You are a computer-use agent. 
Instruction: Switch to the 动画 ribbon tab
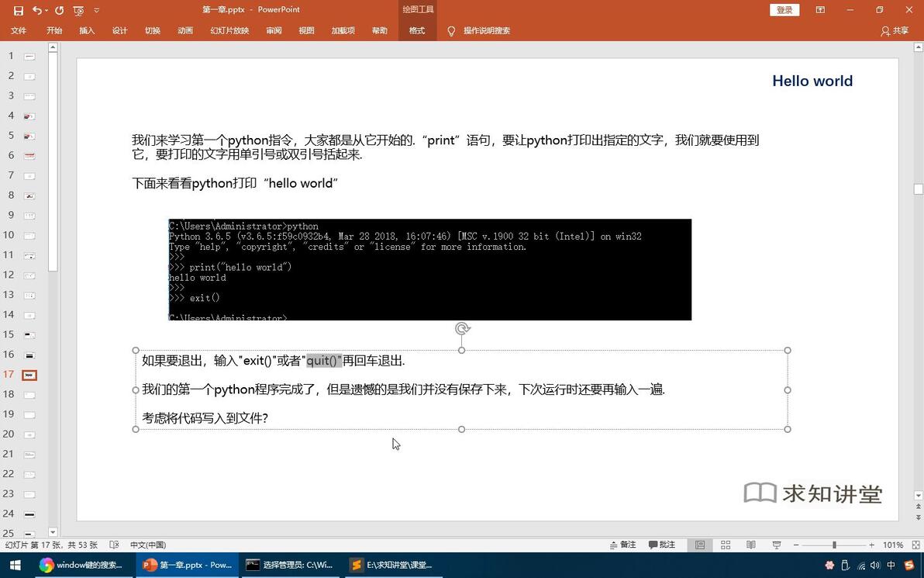[x=185, y=31]
